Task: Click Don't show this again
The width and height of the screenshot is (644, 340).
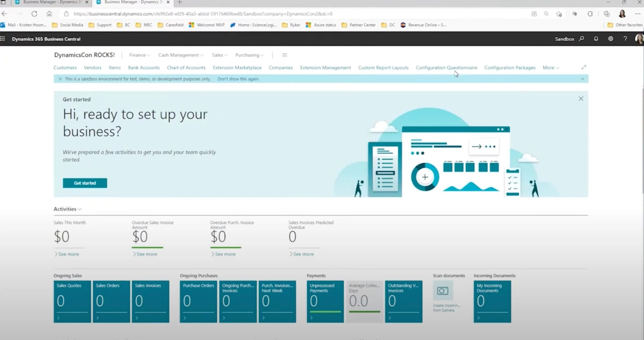Action: (x=238, y=79)
